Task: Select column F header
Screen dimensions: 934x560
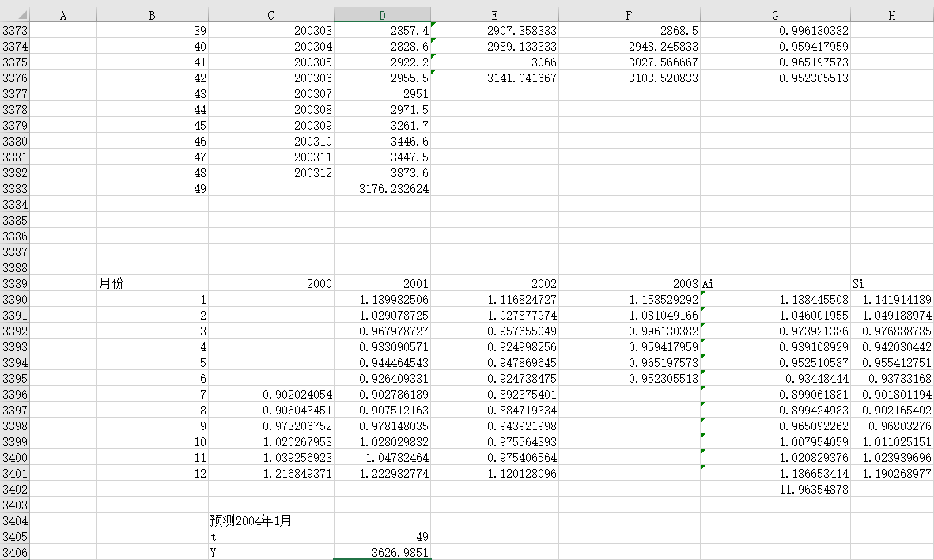Action: (x=629, y=15)
